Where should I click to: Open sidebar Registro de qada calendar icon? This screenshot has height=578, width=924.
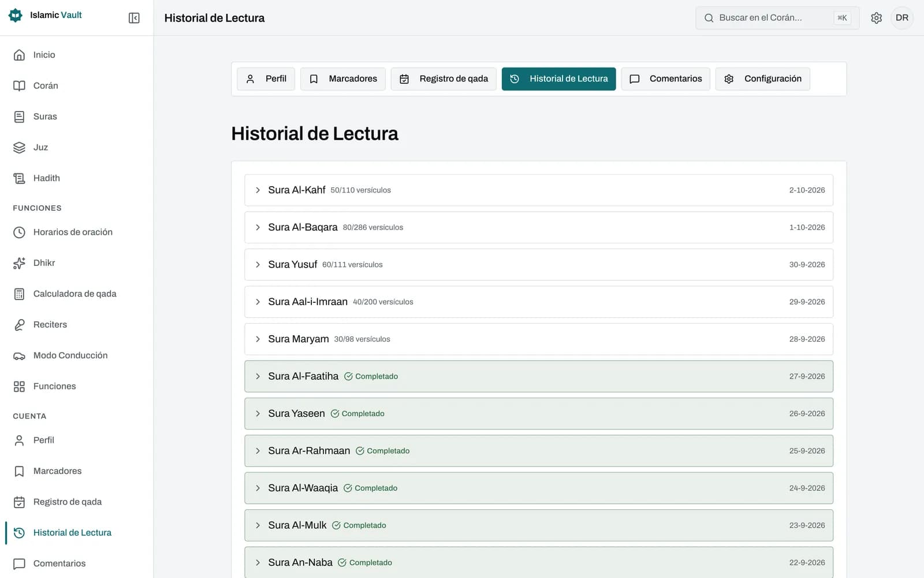pyautogui.click(x=19, y=502)
